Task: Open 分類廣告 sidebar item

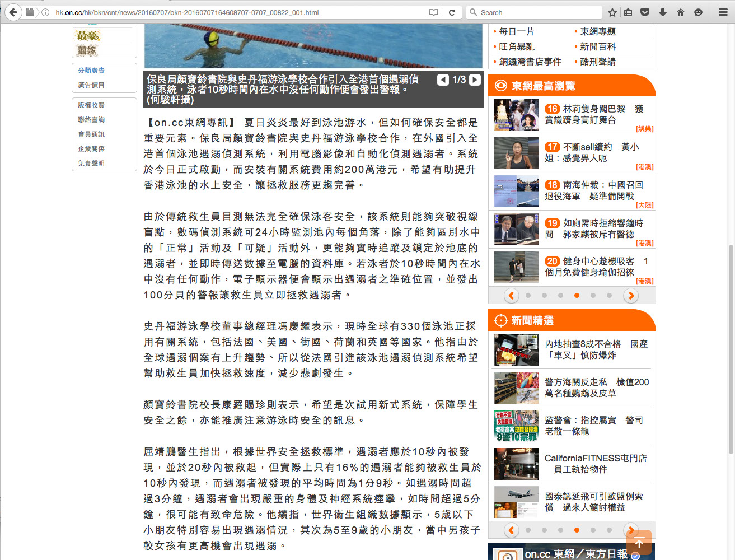Action: click(x=91, y=71)
